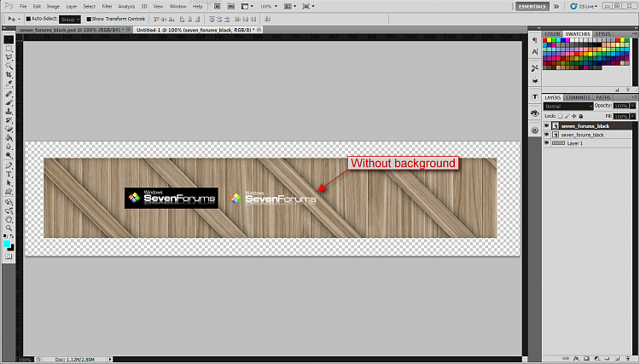This screenshot has height=364, width=640.
Task: Click Delete layer trash button
Action: pos(628,358)
